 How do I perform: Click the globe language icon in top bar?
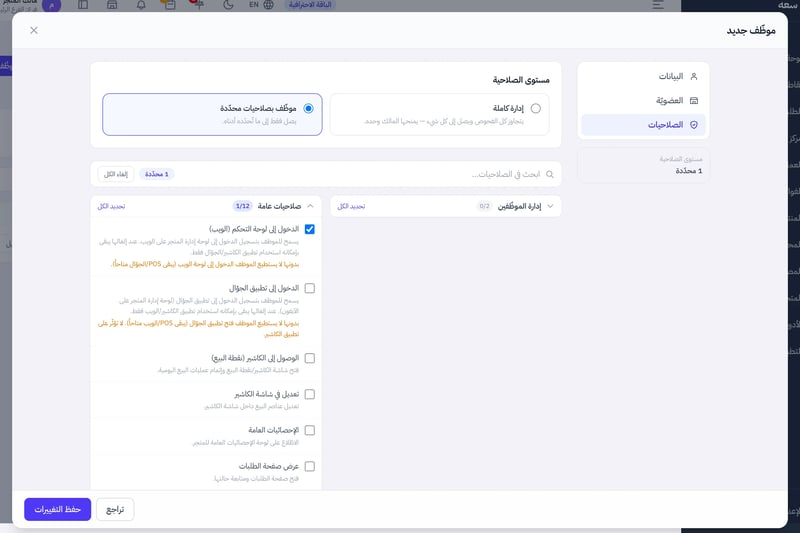click(268, 5)
